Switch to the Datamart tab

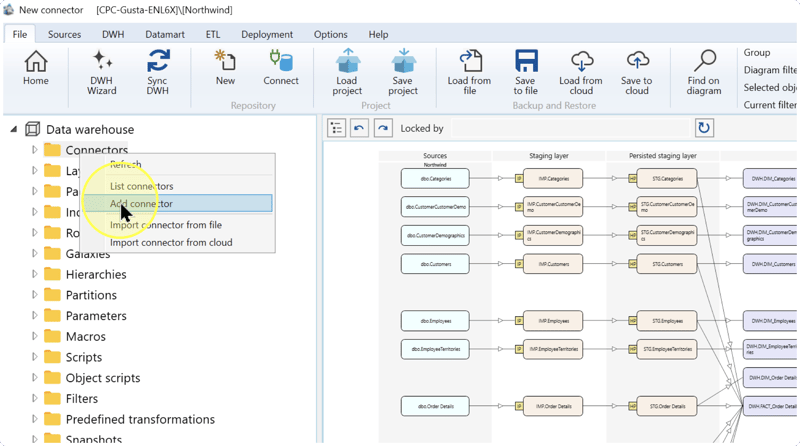(x=165, y=34)
